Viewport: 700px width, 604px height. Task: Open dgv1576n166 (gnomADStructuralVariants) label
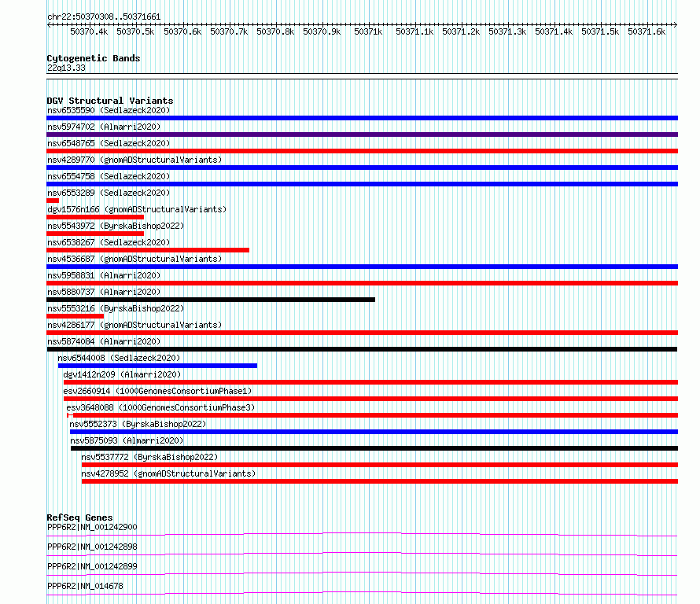coord(137,209)
